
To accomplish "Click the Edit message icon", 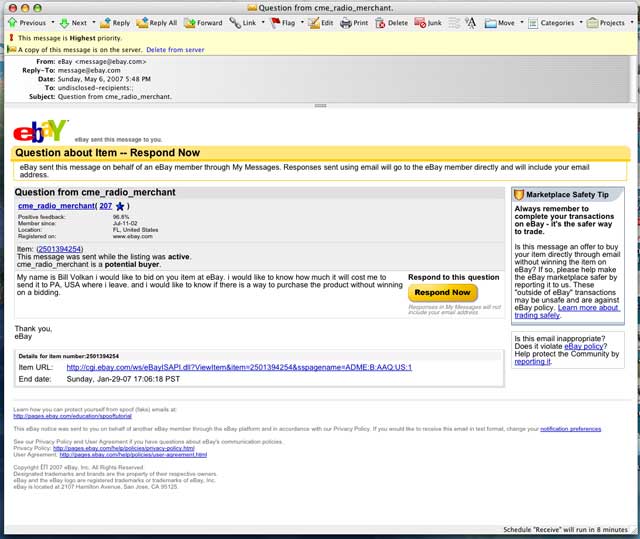I will (321, 22).
